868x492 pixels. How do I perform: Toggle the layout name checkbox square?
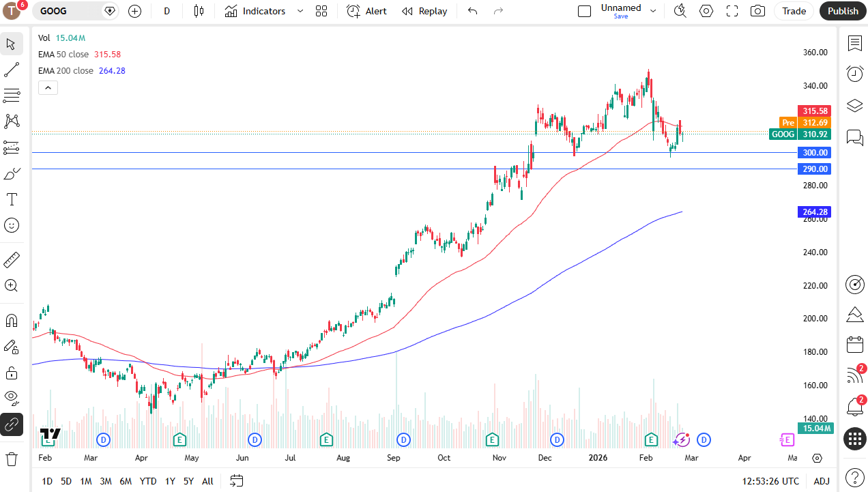pyautogui.click(x=584, y=11)
